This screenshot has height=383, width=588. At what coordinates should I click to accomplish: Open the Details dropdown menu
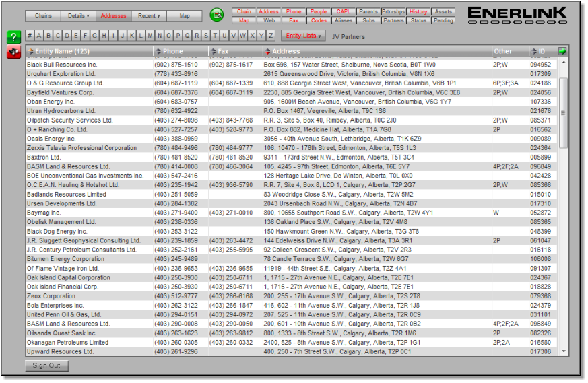click(79, 15)
